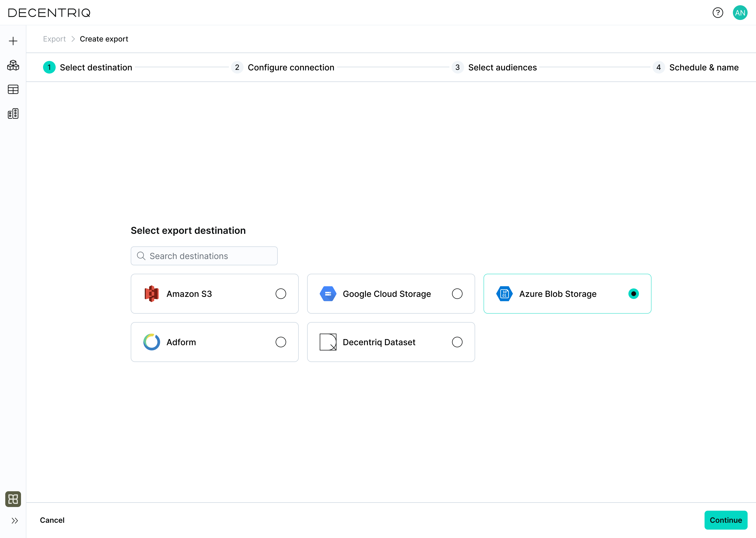Image resolution: width=756 pixels, height=538 pixels.
Task: Focus the Search destinations field
Action: click(204, 256)
